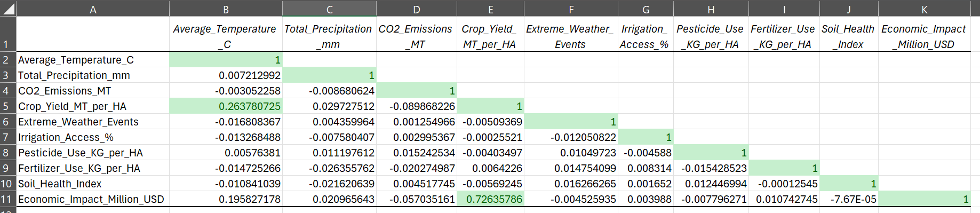
Task: Select the Pesticide_Use_KG_per_HA row label
Action: [93, 153]
